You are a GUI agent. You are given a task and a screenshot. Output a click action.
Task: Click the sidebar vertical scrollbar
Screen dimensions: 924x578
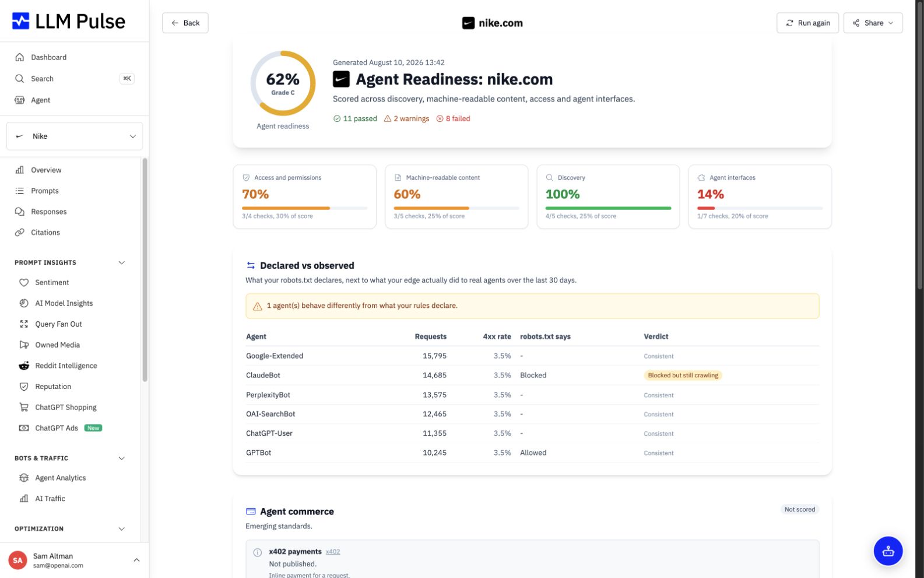pos(145,269)
